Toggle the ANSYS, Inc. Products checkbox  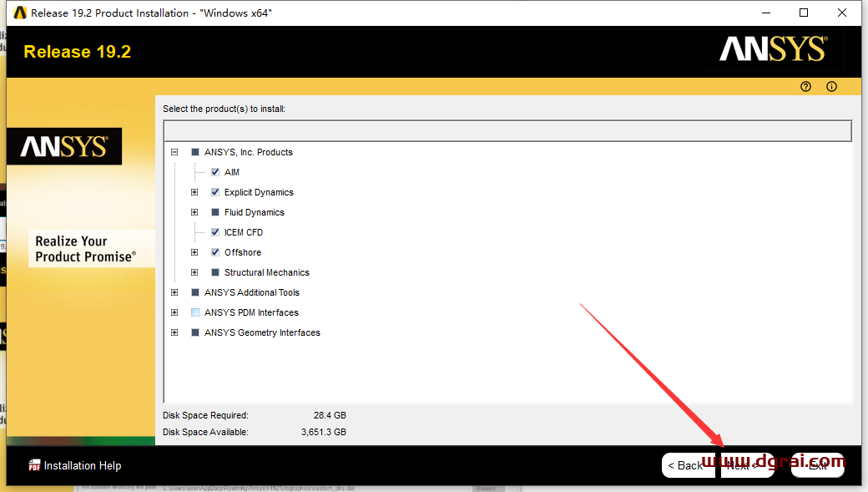194,152
